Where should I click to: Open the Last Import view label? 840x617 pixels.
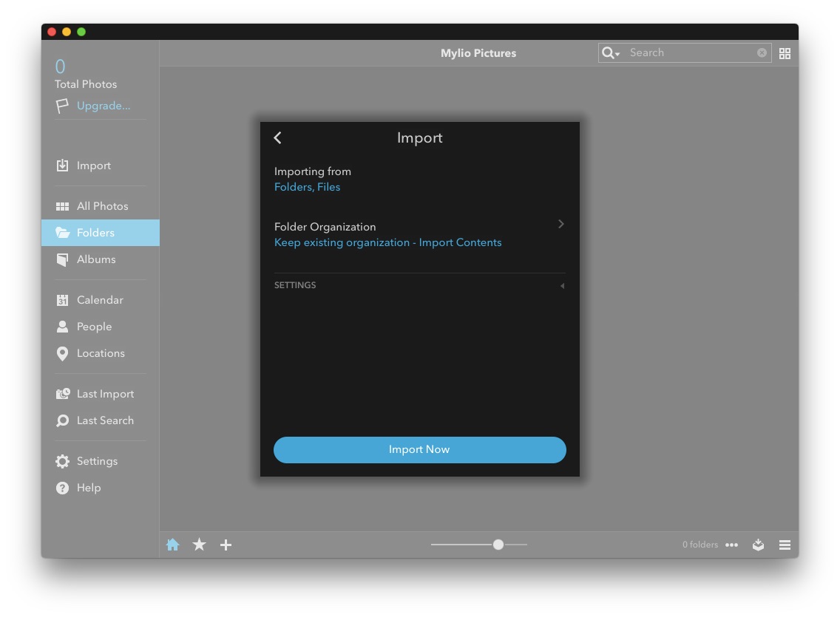[x=106, y=395]
